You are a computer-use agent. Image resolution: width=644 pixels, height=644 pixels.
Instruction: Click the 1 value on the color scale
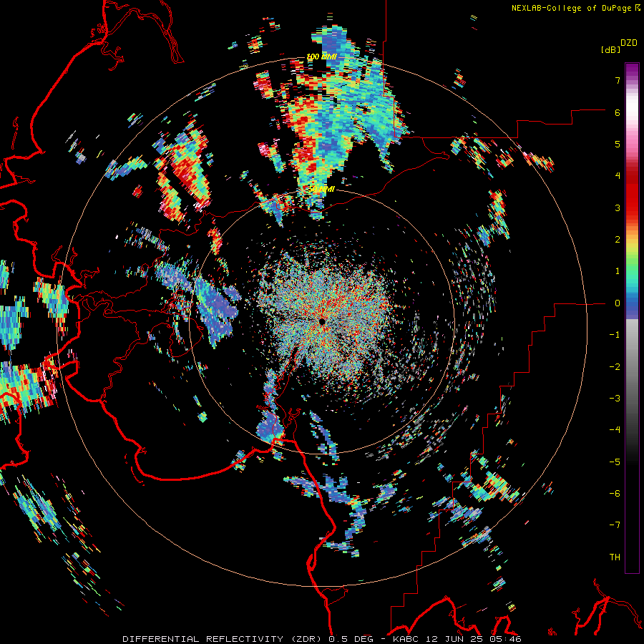pyautogui.click(x=618, y=271)
